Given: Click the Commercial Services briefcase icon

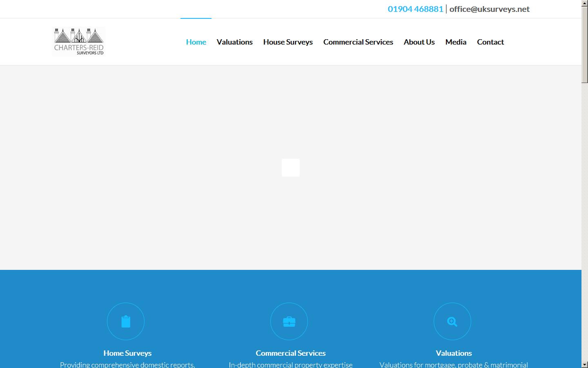Looking at the screenshot, I should coord(289,321).
